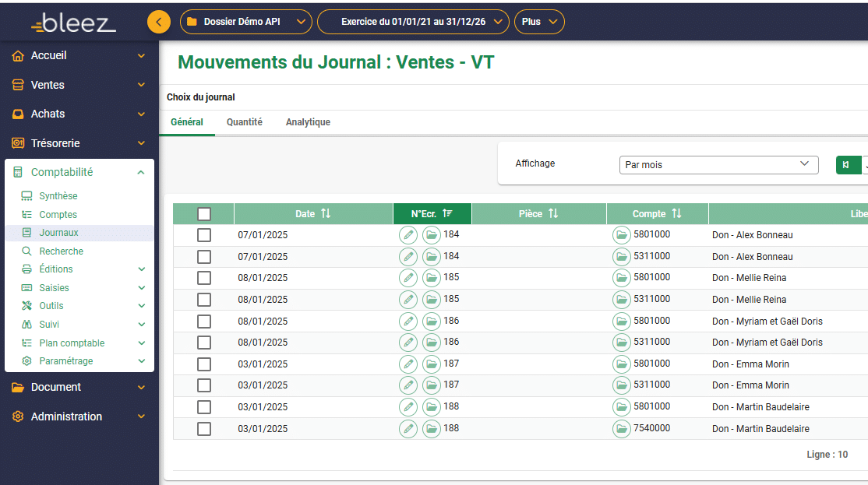868x485 pixels.
Task: Click the N°Ecr. sort icon
Action: pyautogui.click(x=447, y=213)
